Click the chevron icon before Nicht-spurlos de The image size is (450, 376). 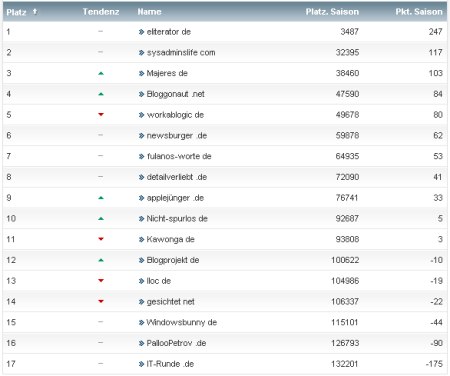click(x=141, y=219)
